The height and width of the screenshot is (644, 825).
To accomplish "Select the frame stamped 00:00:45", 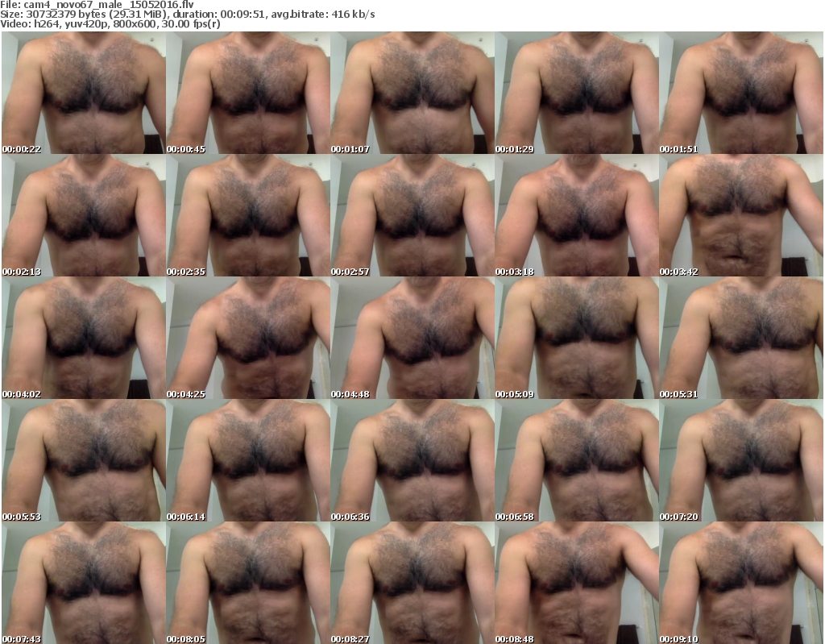I will [x=248, y=93].
